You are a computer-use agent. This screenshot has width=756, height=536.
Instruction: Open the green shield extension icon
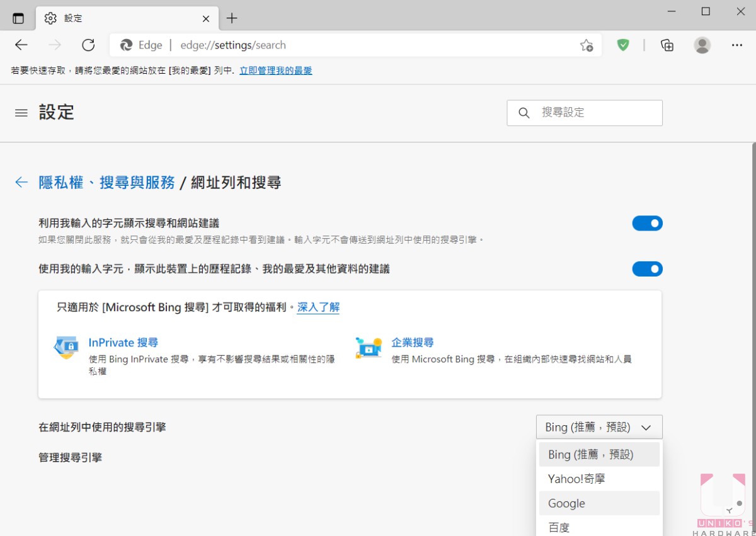tap(623, 45)
